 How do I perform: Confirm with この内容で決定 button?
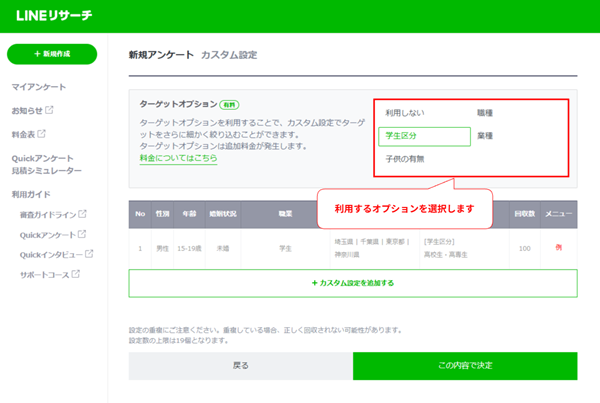464,366
